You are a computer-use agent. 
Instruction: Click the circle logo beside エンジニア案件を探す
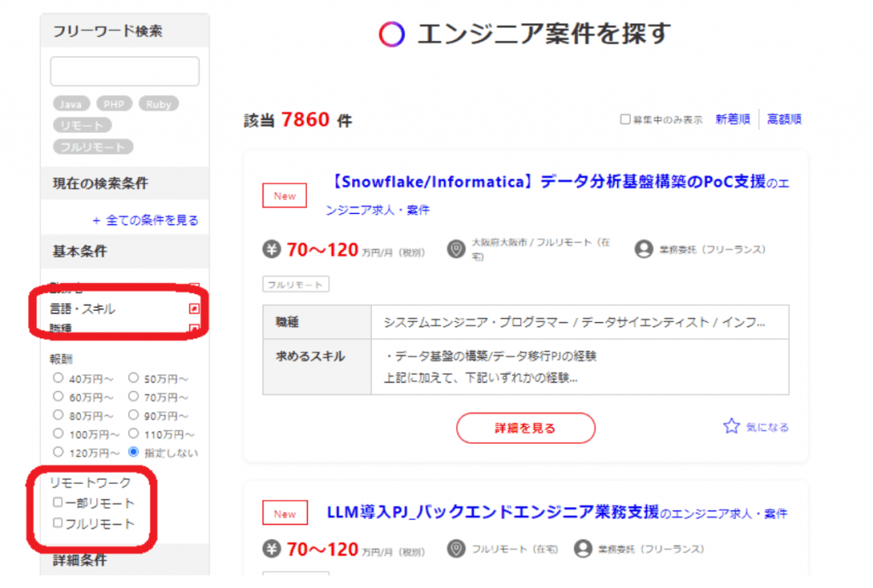(x=391, y=34)
